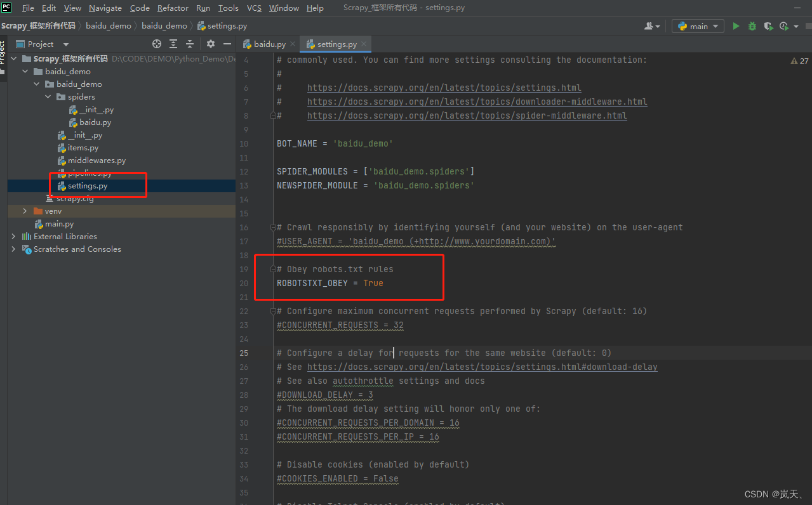Run with coverage using the shield icon
Screen dimensions: 812x505
pos(768,26)
